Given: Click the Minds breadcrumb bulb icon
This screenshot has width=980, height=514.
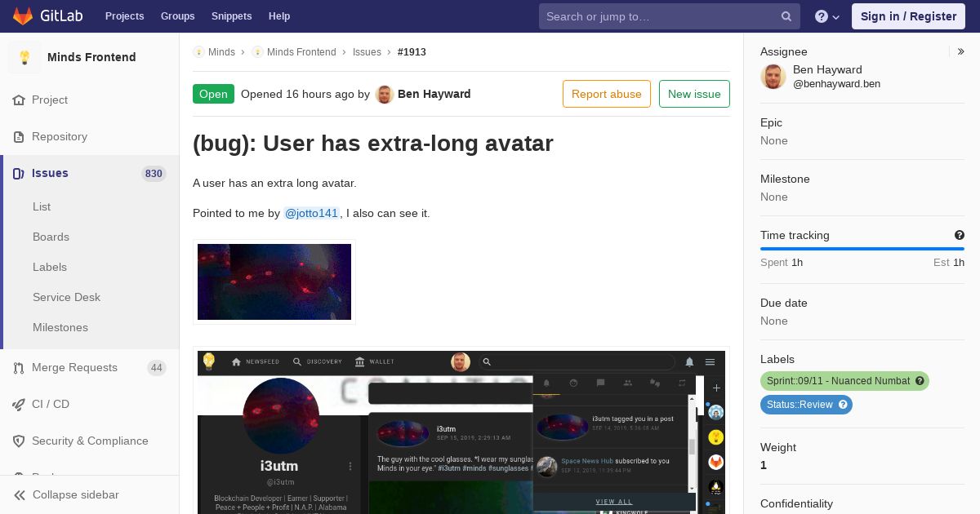Looking at the screenshot, I should [x=198, y=52].
